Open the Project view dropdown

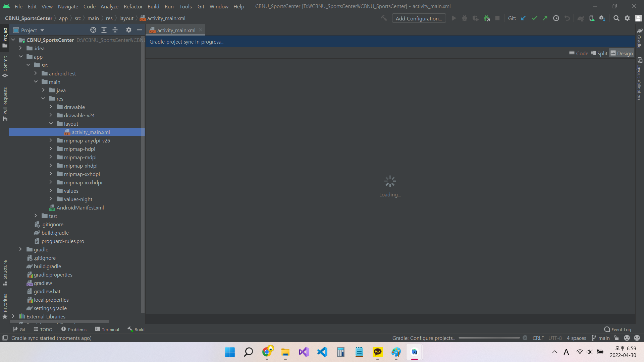[42, 30]
